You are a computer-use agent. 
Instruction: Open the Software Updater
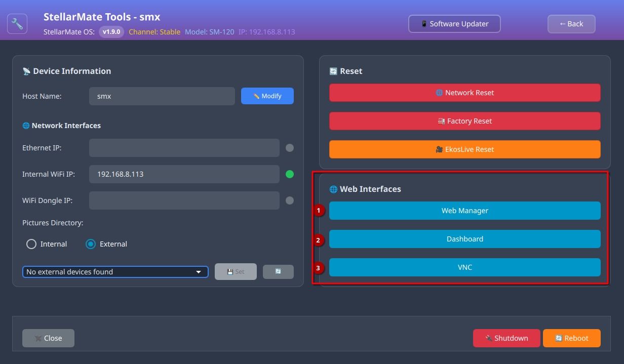click(454, 24)
